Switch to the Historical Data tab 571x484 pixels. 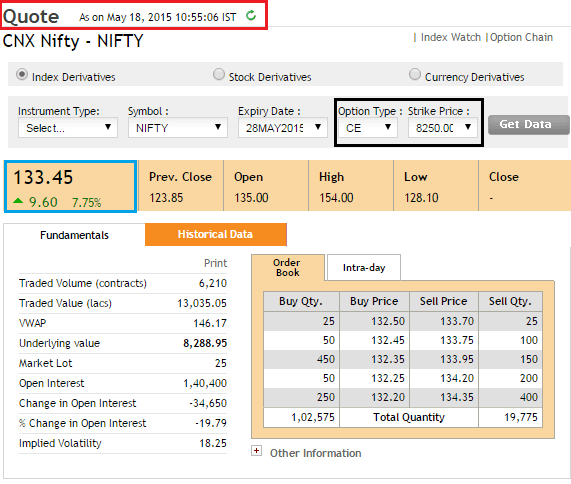click(x=216, y=235)
